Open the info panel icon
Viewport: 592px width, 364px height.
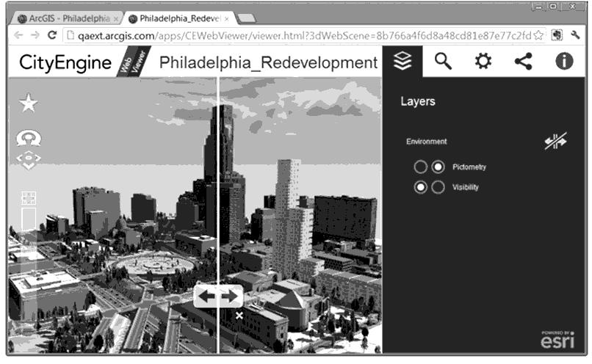click(x=564, y=61)
